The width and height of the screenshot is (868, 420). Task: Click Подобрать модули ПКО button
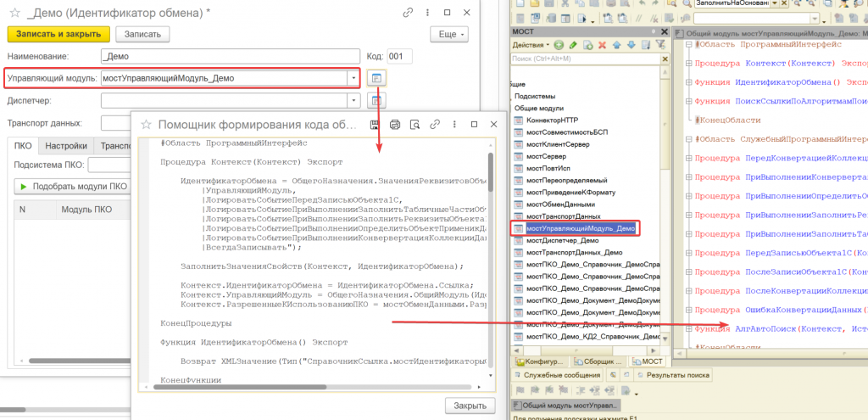coord(74,187)
